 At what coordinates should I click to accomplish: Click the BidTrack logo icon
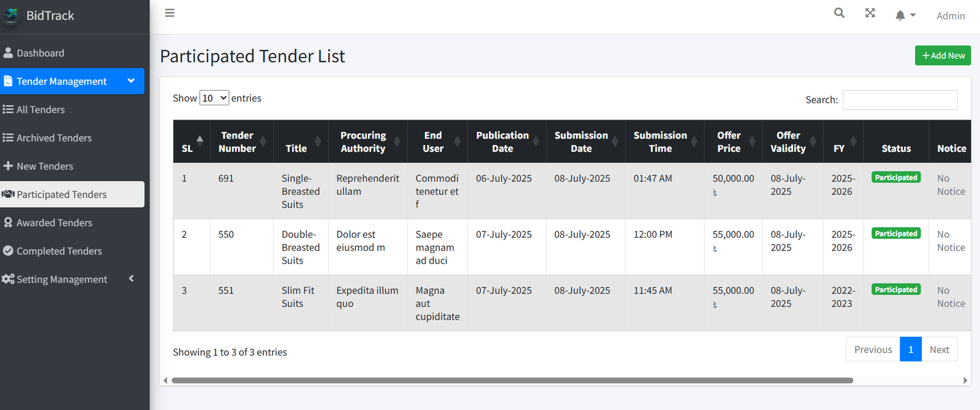pos(11,15)
